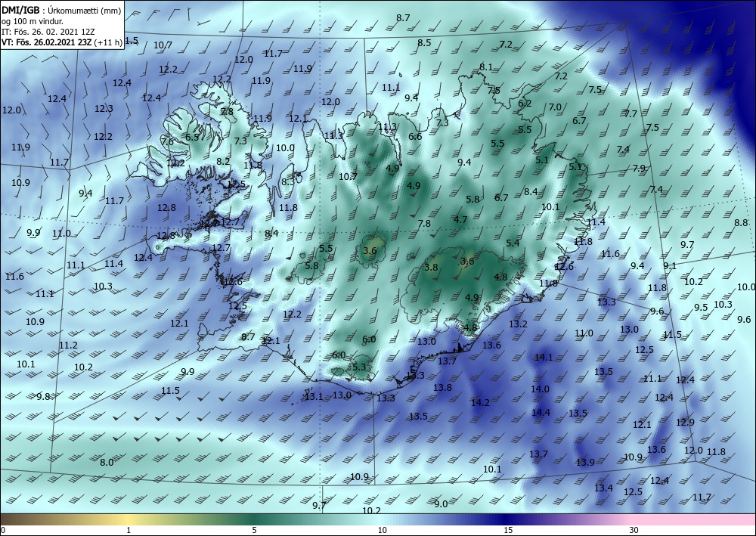Click the 5.4 map value
This screenshot has height=536, width=756.
click(513, 243)
